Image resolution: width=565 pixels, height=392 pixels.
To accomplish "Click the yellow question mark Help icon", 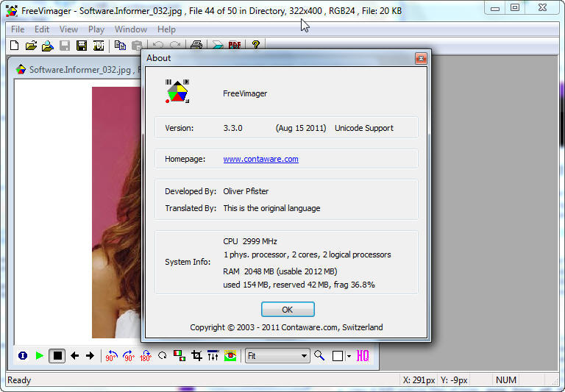I will (x=256, y=45).
